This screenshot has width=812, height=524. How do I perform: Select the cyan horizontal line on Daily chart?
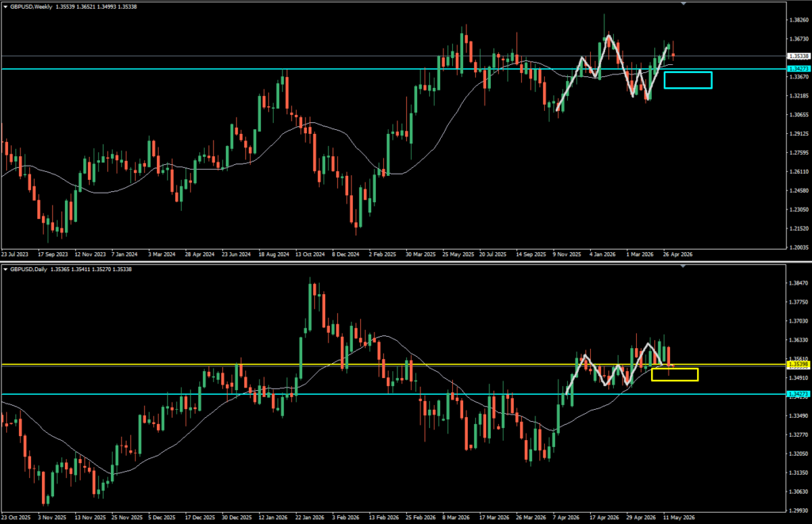393,394
